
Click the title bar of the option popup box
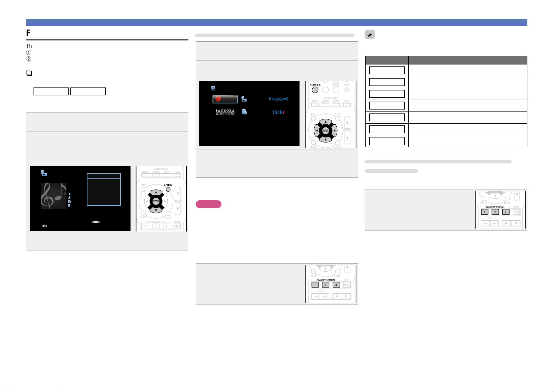pyautogui.click(x=104, y=176)
